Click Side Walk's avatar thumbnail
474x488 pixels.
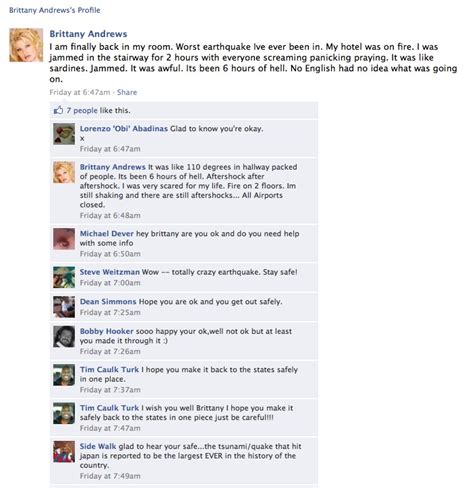[x=64, y=452]
